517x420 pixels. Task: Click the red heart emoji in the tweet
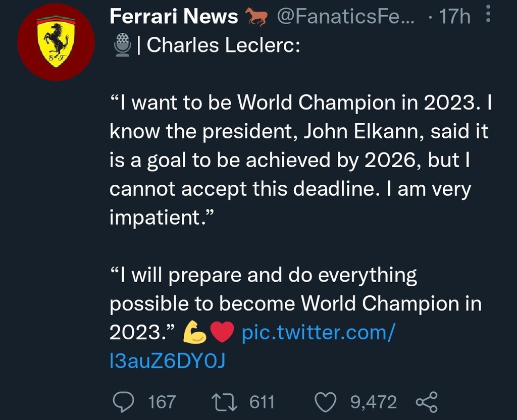pos(222,333)
